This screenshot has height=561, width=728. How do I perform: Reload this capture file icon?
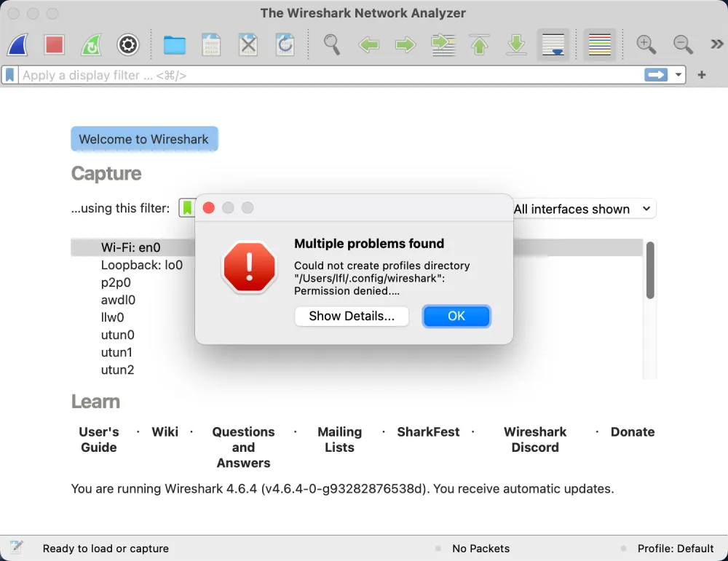[285, 45]
